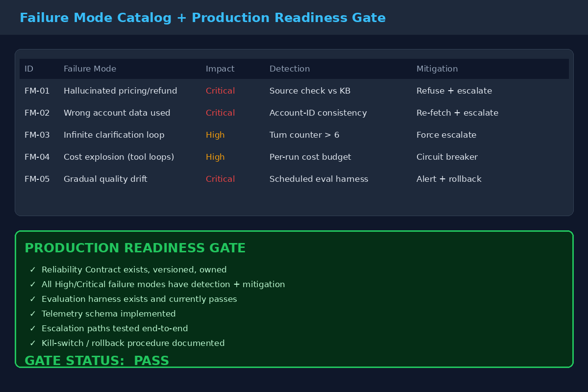This screenshot has width=588, height=392.
Task: Click the High impact for FM-04
Action: (x=215, y=157)
